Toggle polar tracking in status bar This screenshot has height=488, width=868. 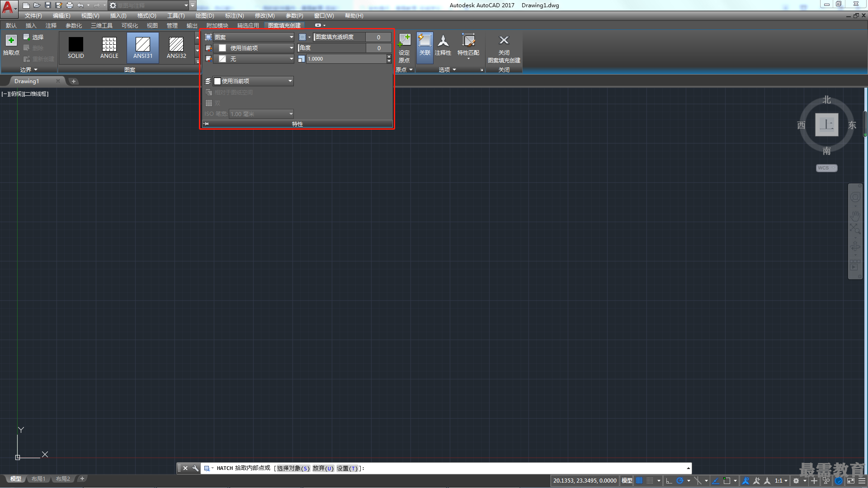tap(679, 481)
